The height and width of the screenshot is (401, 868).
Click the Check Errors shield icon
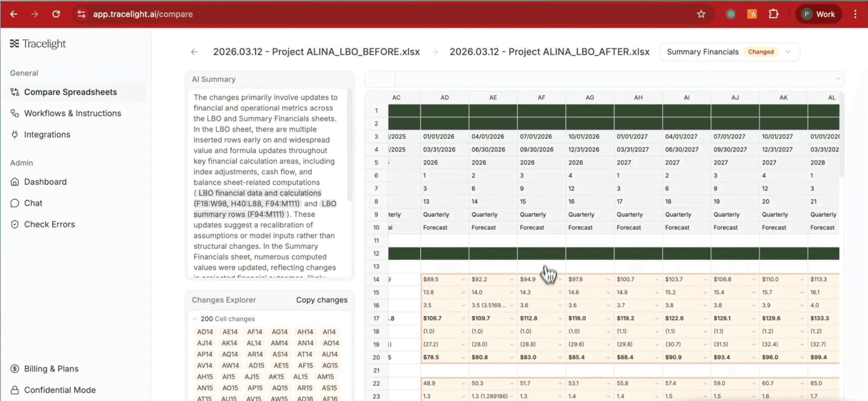coord(15,224)
